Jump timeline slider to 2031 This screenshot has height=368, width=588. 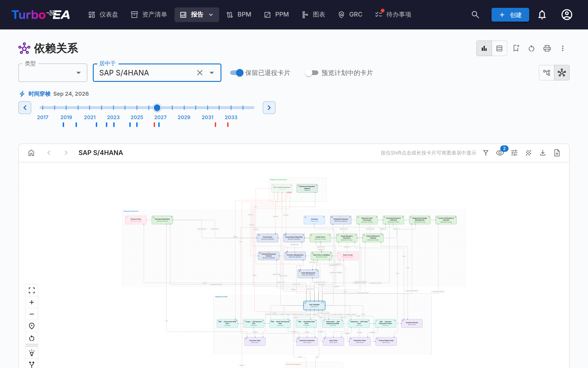tap(207, 107)
